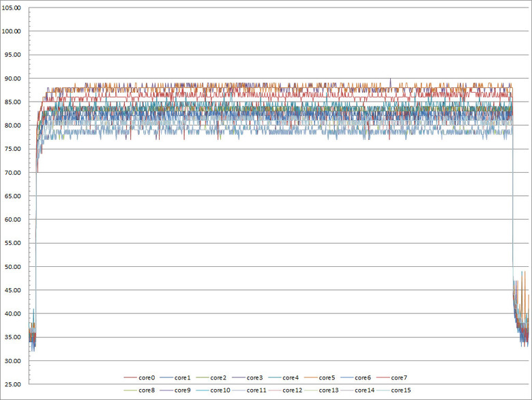
Task: Select the core7 legend entry
Action: click(392, 377)
